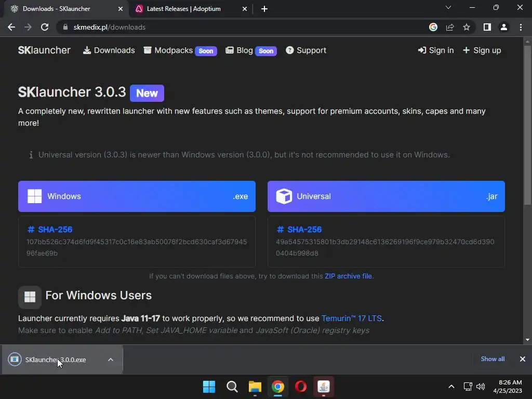Viewport: 532px width, 399px height.
Task: Open the Support nav item
Action: [305, 50]
